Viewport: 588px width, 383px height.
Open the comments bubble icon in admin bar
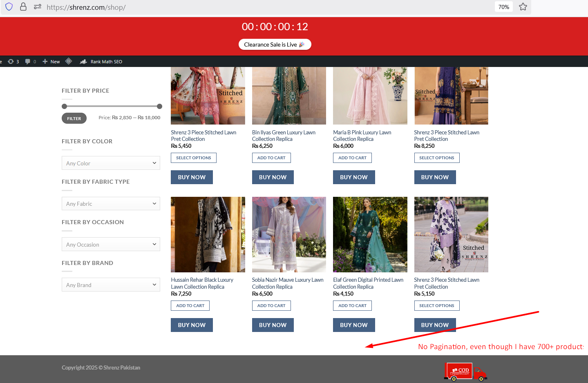click(31, 62)
